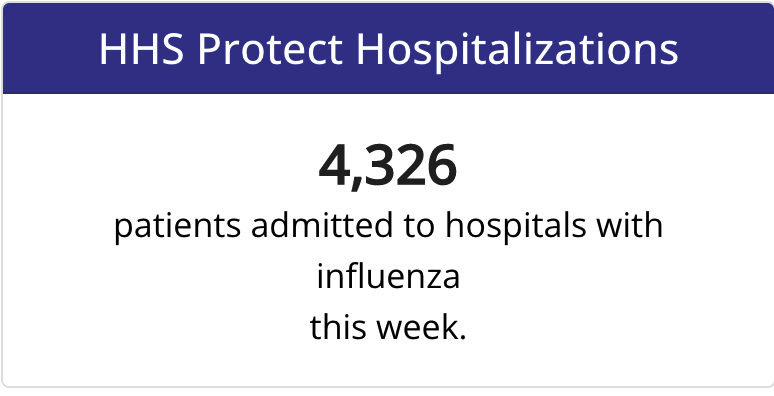Click the word "hospitals" in the description
This screenshot has width=774, height=396.
tap(516, 227)
